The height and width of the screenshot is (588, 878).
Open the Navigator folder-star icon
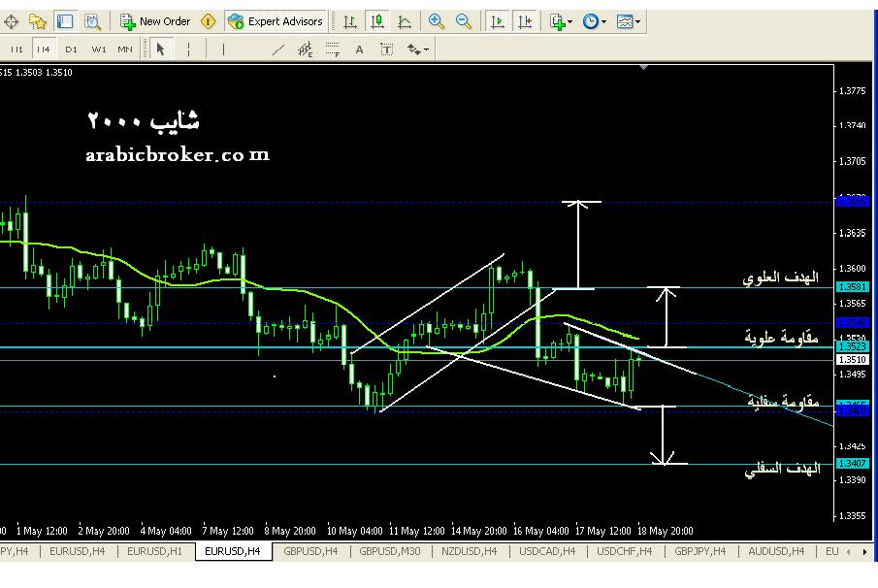point(38,22)
